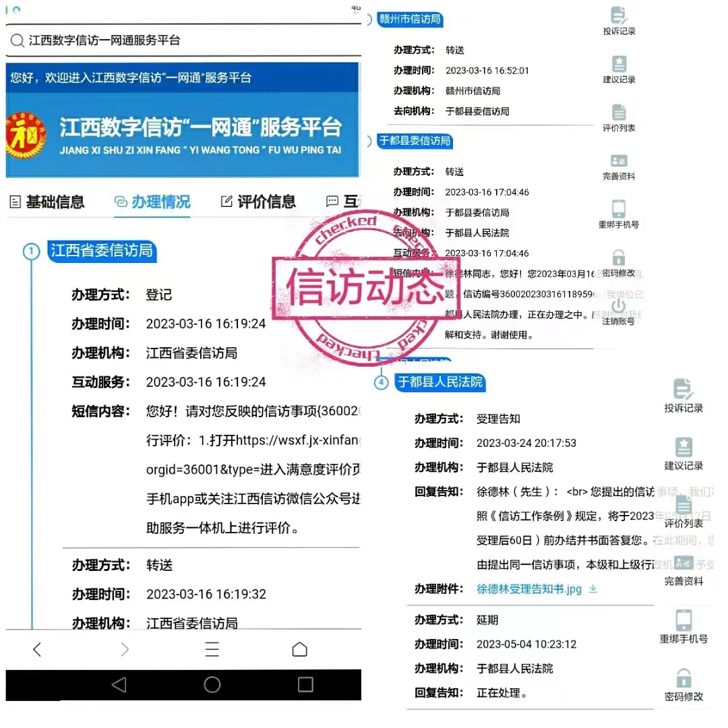The width and height of the screenshot is (728, 728).
Task: Open 建议记录 icon beside 于都县人民法院 section
Action: [684, 454]
